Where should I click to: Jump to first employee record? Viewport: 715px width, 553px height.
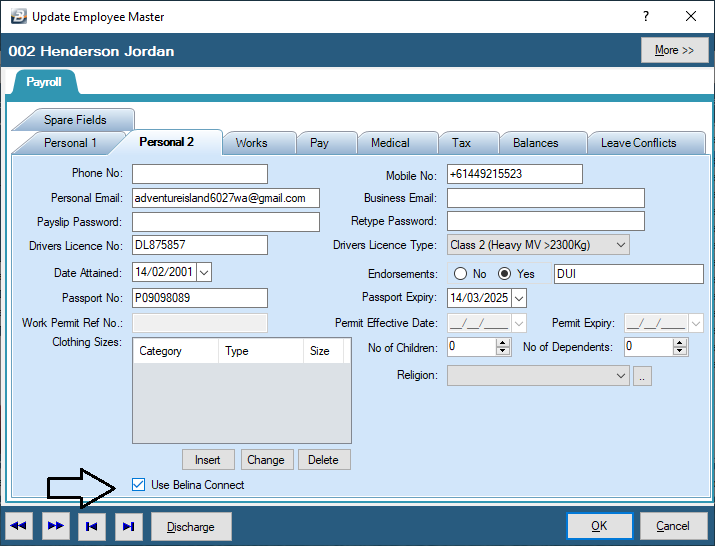[92, 526]
